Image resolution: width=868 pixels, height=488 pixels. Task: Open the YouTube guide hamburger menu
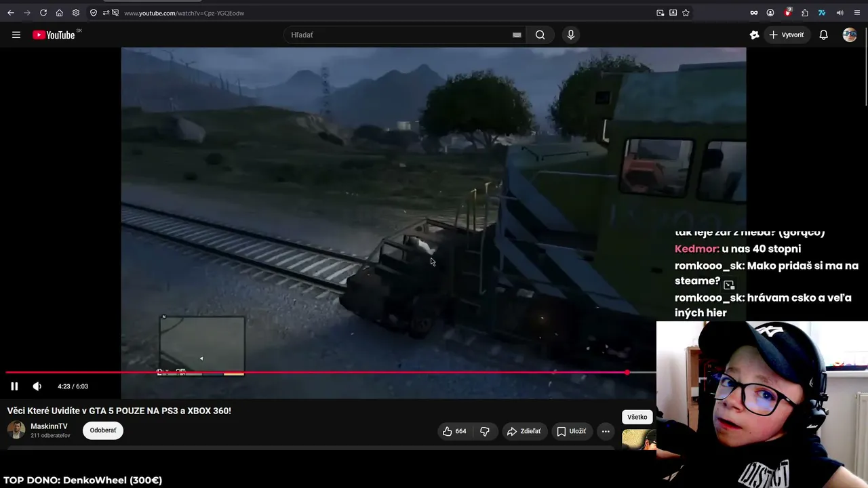(16, 35)
